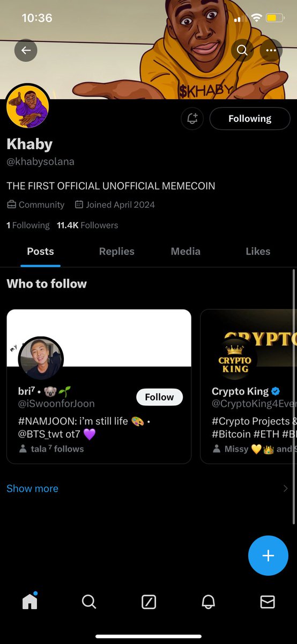Image resolution: width=297 pixels, height=644 pixels.
Task: Toggle the Following button
Action: tap(250, 119)
